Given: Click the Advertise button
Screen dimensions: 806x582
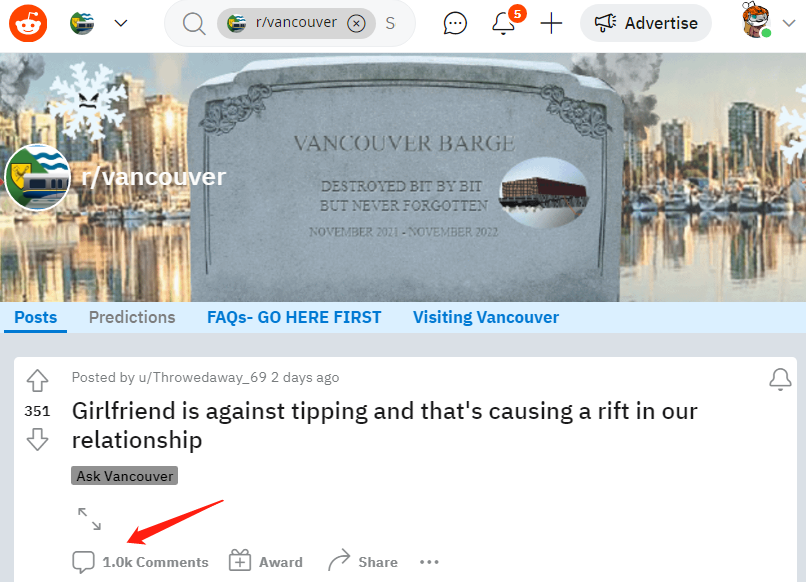Looking at the screenshot, I should [x=646, y=23].
